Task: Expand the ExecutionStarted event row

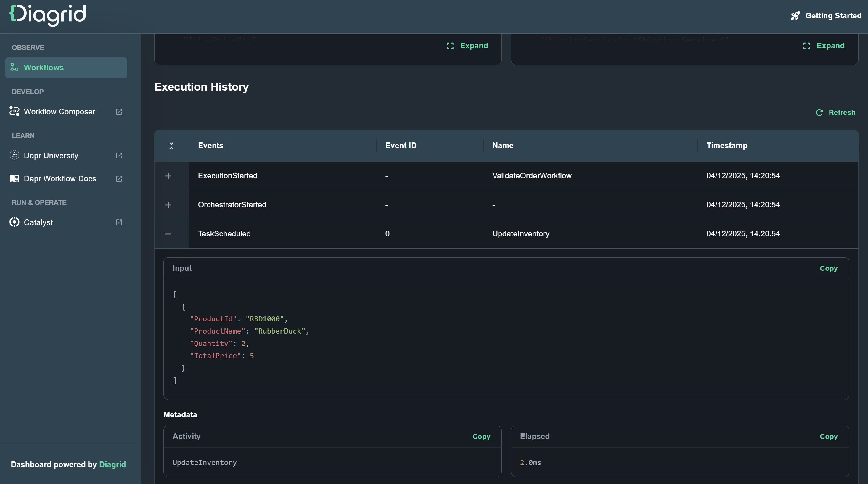Action: [168, 176]
